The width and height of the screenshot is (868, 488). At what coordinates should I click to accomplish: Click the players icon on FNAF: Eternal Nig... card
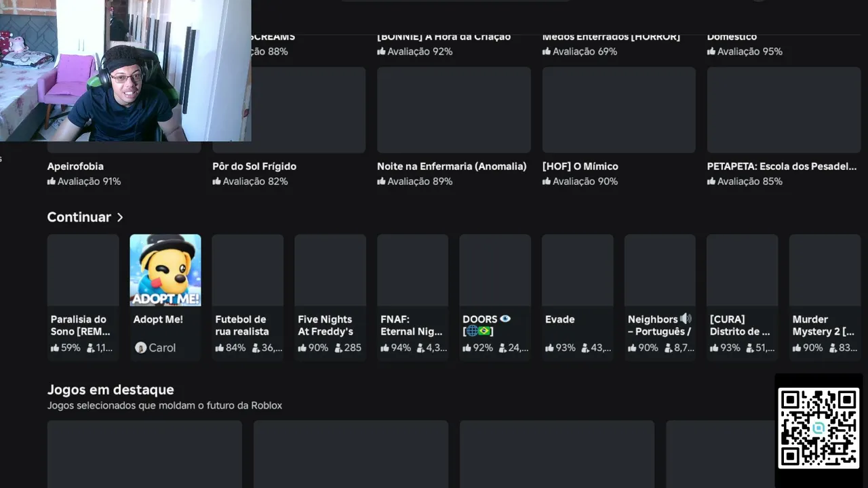pos(421,348)
